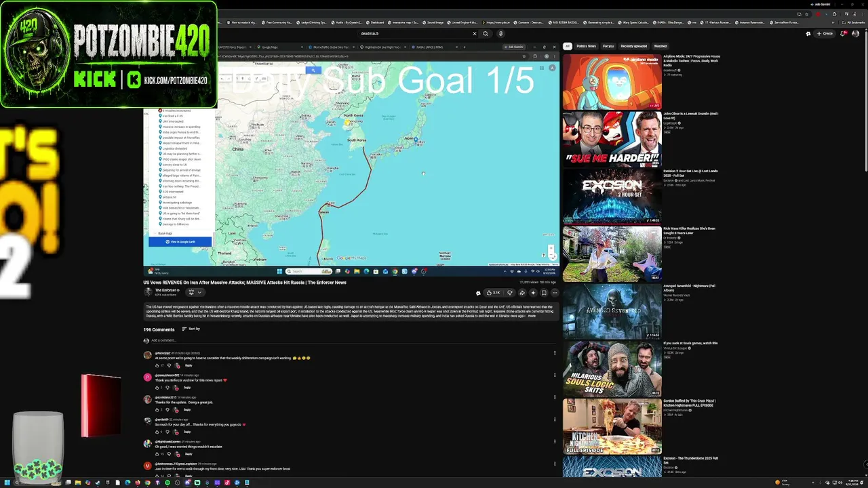Dislike the comment about the weekly obliteration campaign
868x488 pixels.
click(x=169, y=365)
